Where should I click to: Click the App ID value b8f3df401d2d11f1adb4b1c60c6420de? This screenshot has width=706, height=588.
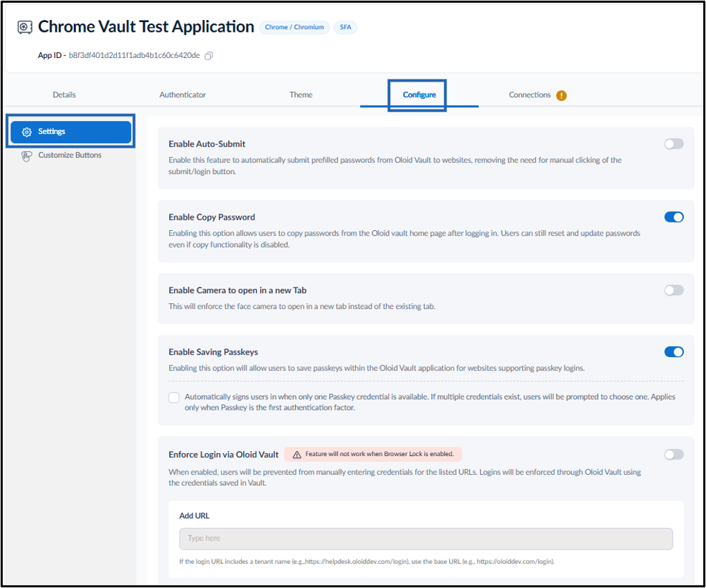pyautogui.click(x=134, y=55)
